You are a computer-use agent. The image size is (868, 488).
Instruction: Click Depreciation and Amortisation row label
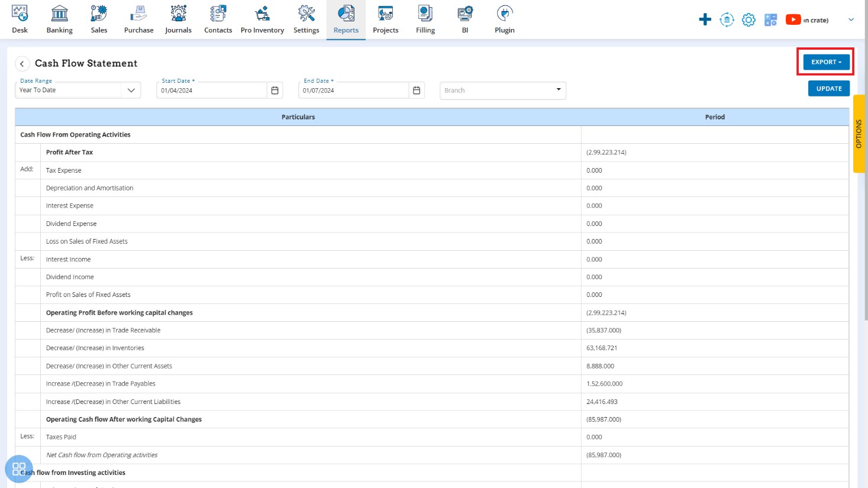coord(90,188)
